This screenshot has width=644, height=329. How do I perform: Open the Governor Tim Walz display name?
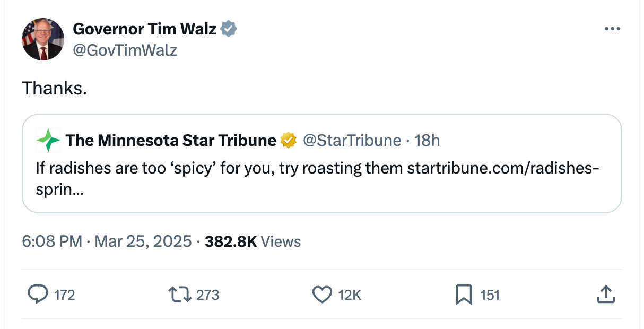point(144,29)
